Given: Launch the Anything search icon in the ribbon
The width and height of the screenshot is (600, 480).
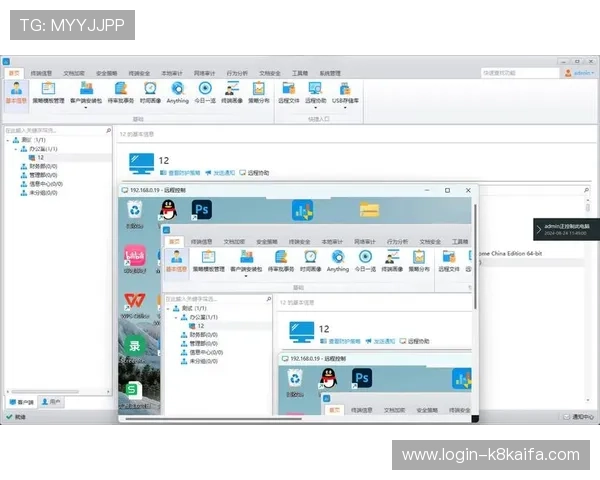Looking at the screenshot, I should pyautogui.click(x=177, y=92).
